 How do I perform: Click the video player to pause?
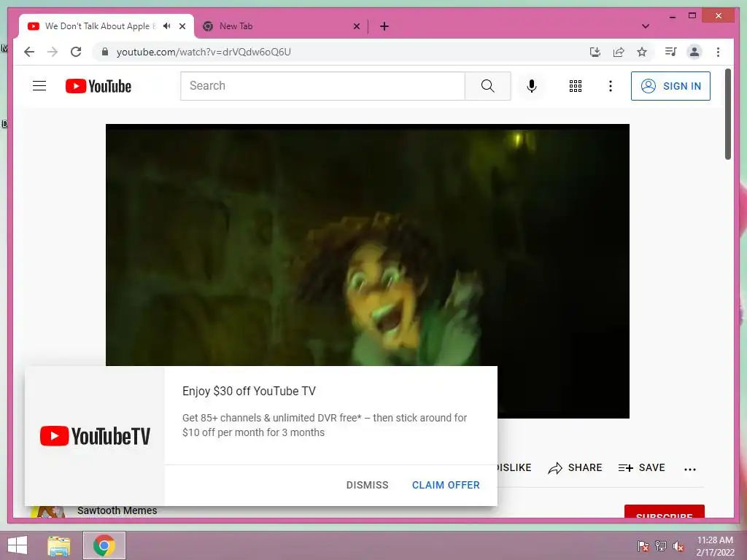point(368,245)
